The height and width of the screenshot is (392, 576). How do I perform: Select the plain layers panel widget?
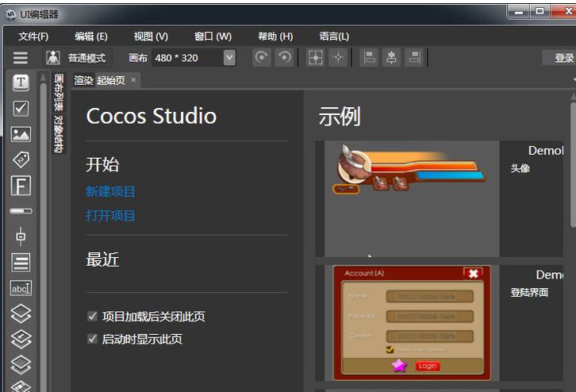(x=21, y=313)
